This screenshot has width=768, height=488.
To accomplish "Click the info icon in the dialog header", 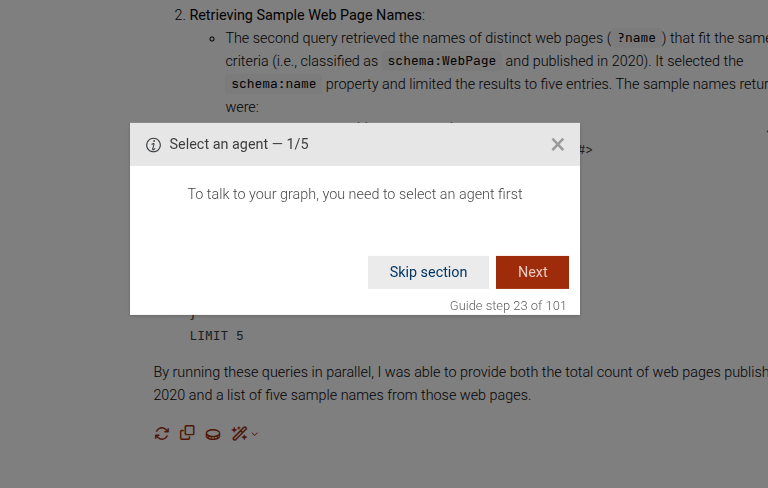I will [153, 145].
